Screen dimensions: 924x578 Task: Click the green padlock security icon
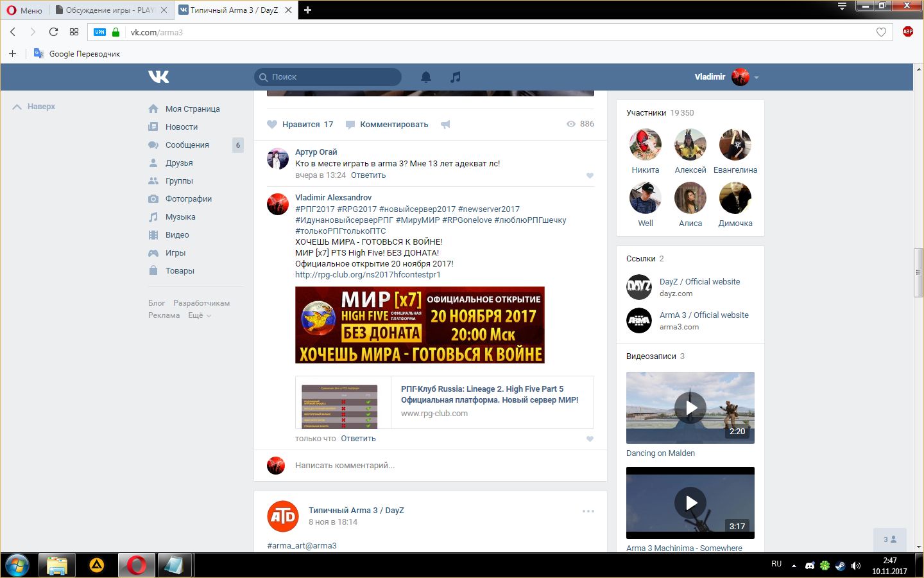(x=116, y=32)
